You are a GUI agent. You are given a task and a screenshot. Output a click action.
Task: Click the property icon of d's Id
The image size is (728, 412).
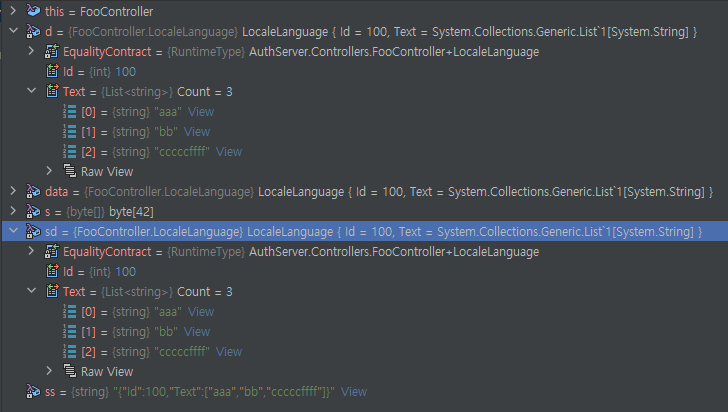click(x=52, y=71)
